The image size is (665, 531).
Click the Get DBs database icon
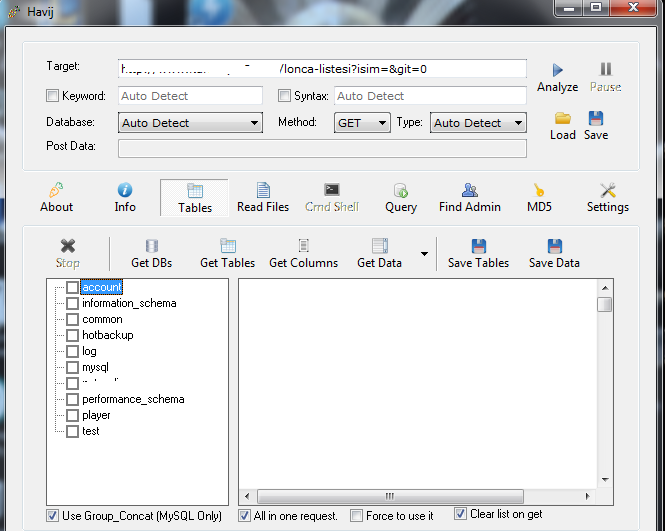point(151,246)
